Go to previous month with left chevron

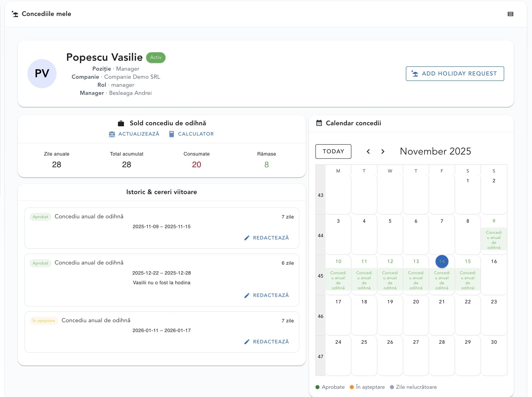(368, 151)
